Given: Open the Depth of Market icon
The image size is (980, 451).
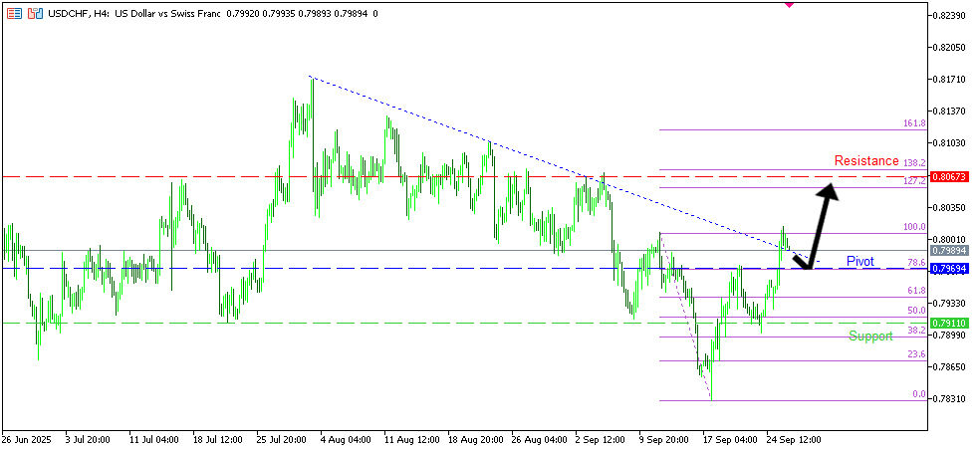Looking at the screenshot, I should click(35, 14).
